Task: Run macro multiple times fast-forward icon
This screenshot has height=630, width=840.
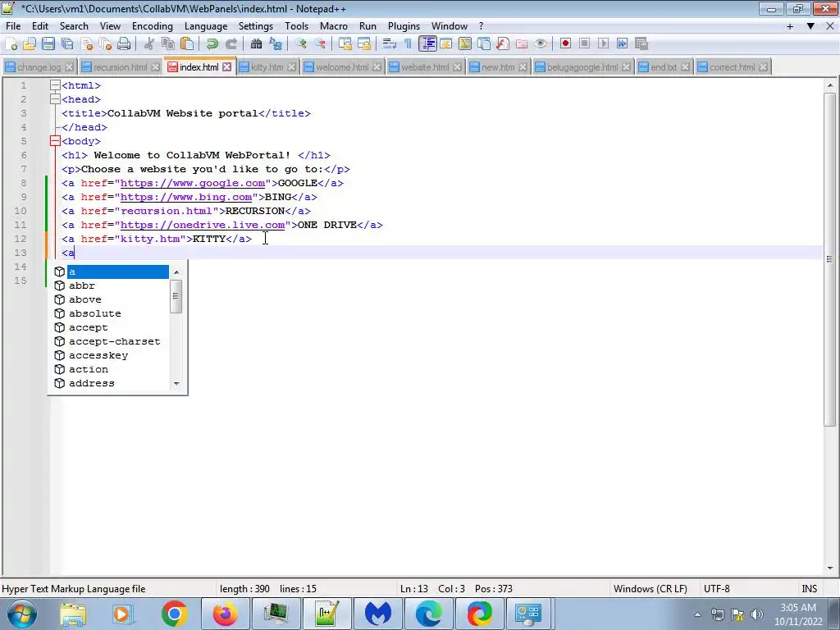Action: (622, 44)
